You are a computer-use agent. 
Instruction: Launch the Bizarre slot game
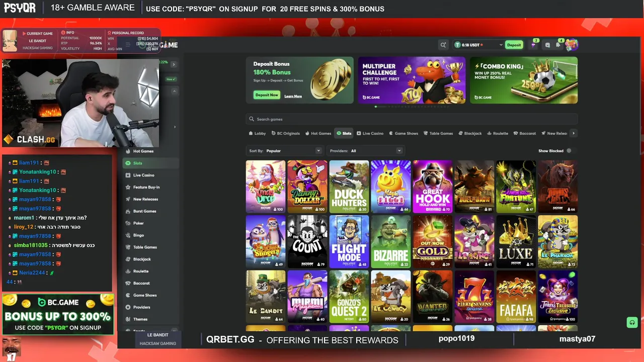tap(390, 242)
